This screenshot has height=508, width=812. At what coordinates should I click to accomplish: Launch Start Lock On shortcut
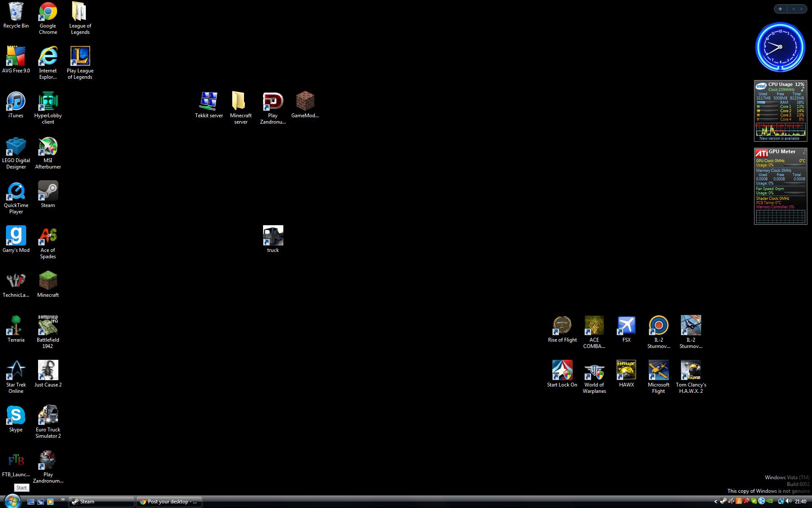562,374
